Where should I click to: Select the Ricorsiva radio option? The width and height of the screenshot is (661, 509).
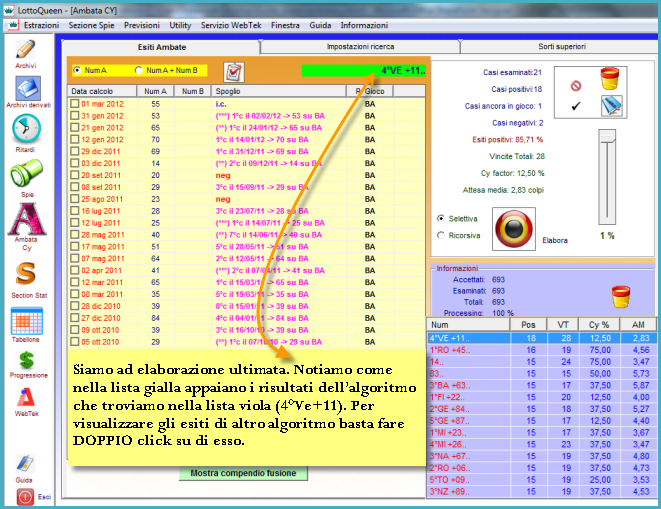pos(441,235)
